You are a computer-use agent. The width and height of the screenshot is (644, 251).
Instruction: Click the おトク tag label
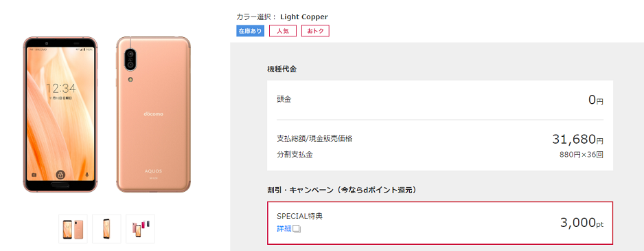tap(315, 31)
